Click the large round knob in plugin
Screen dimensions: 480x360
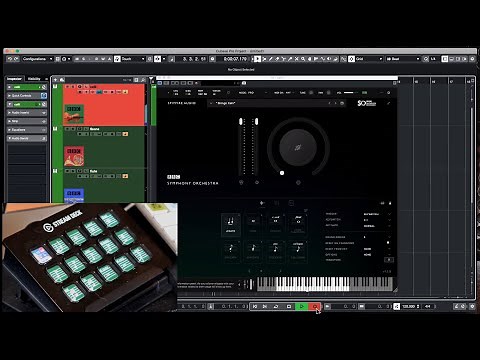(298, 147)
